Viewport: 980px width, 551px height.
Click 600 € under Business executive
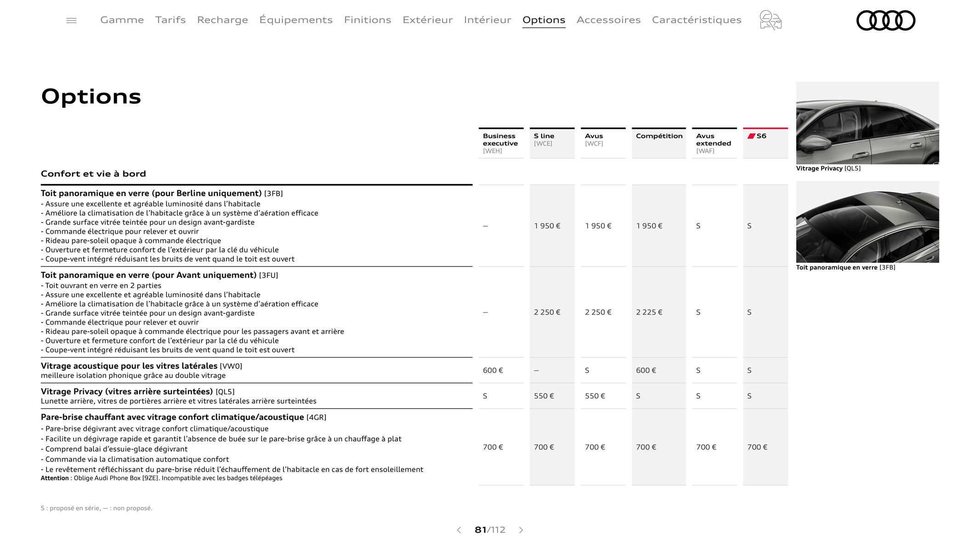click(x=493, y=370)
